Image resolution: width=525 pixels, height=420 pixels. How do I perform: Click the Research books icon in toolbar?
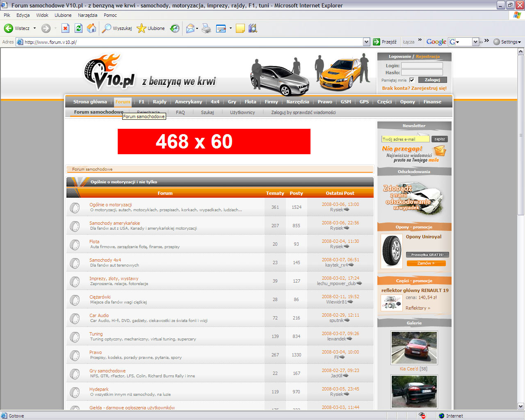253,28
